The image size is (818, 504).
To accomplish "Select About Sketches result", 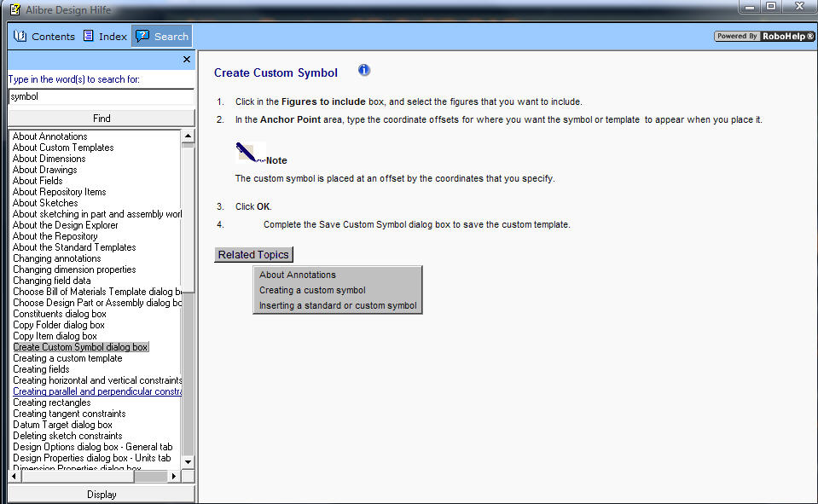I will click(45, 203).
